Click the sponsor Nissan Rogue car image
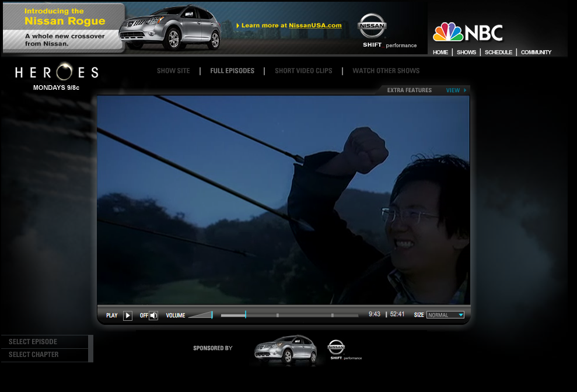The width and height of the screenshot is (577, 392). point(286,349)
